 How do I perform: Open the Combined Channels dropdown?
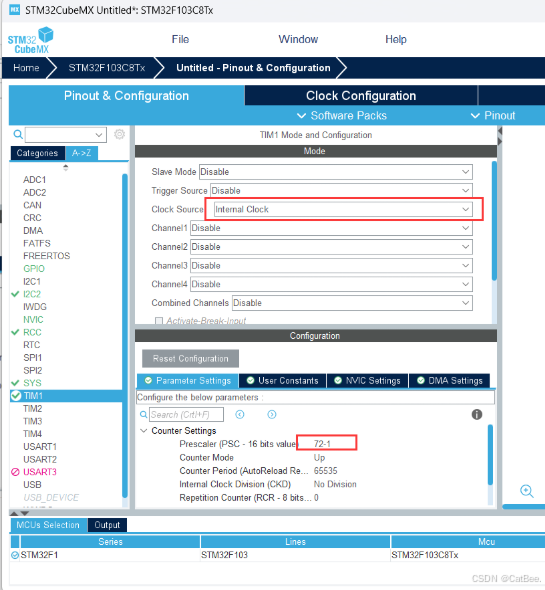[352, 303]
